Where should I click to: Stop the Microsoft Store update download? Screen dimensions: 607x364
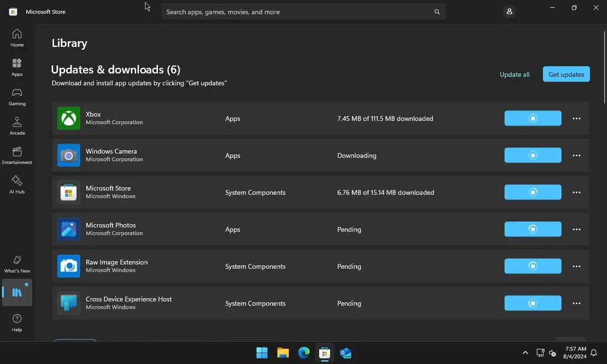pos(533,192)
